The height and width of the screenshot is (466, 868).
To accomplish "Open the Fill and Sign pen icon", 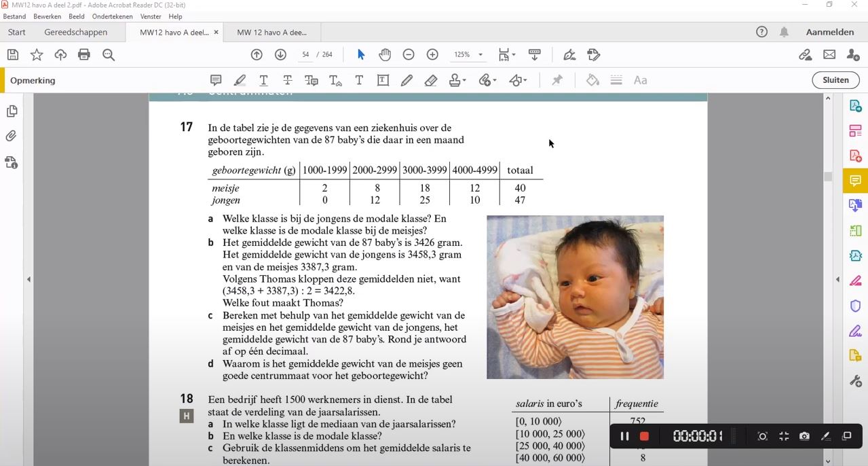I will point(569,55).
